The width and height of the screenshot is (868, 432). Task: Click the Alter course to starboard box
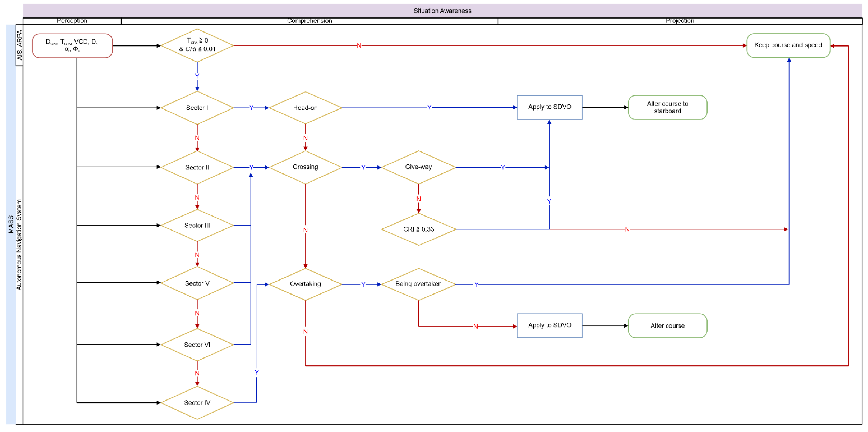coord(668,107)
